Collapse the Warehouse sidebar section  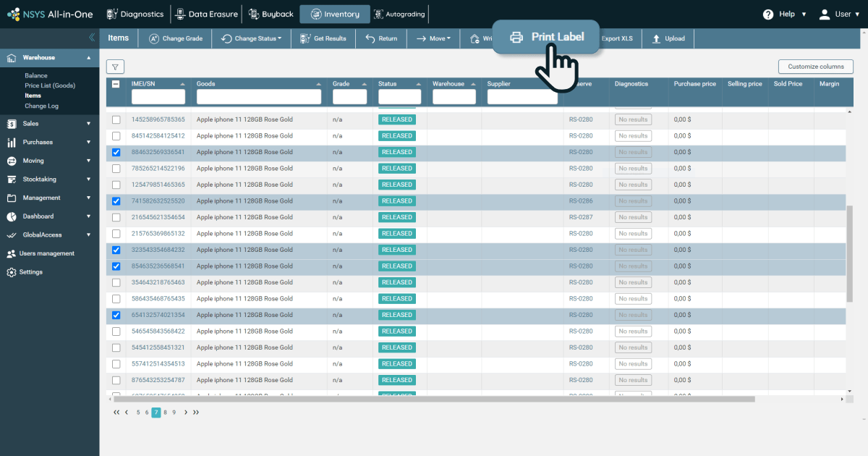[88, 57]
